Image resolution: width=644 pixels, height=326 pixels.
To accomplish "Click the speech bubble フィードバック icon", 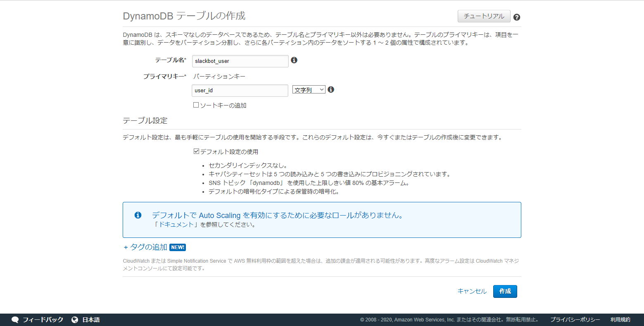I will pyautogui.click(x=15, y=320).
